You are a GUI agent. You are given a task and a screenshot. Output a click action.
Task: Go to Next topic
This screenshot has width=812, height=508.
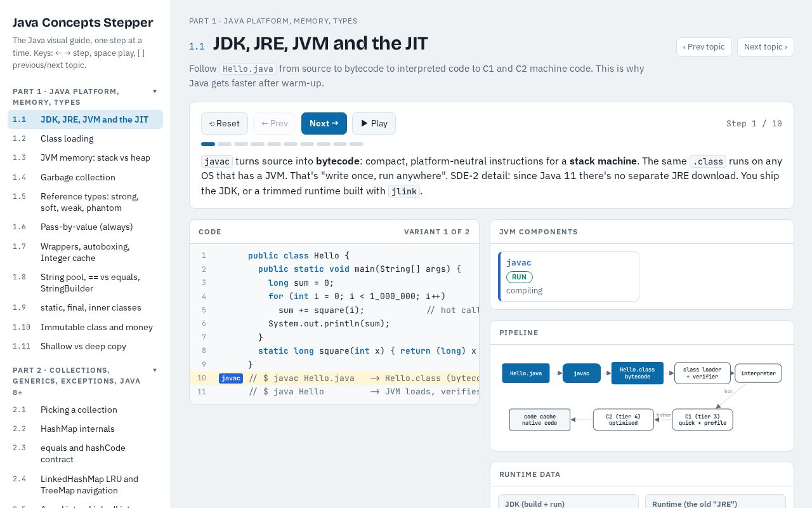click(765, 47)
